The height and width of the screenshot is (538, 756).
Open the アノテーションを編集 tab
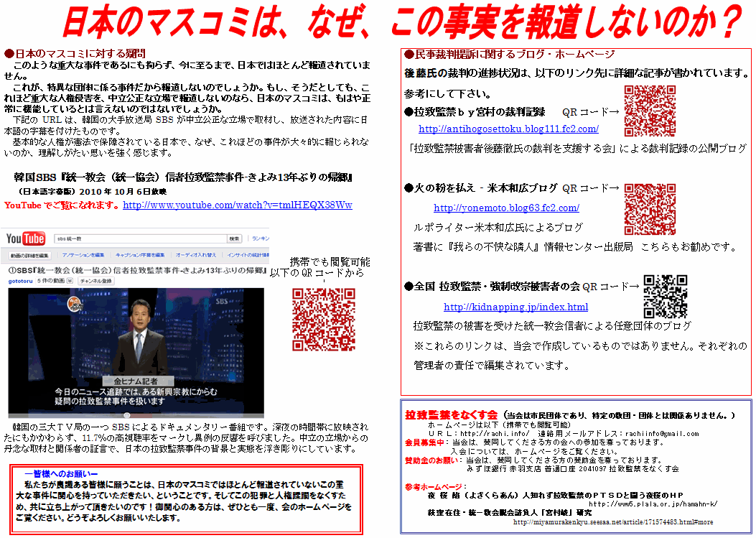(x=83, y=255)
